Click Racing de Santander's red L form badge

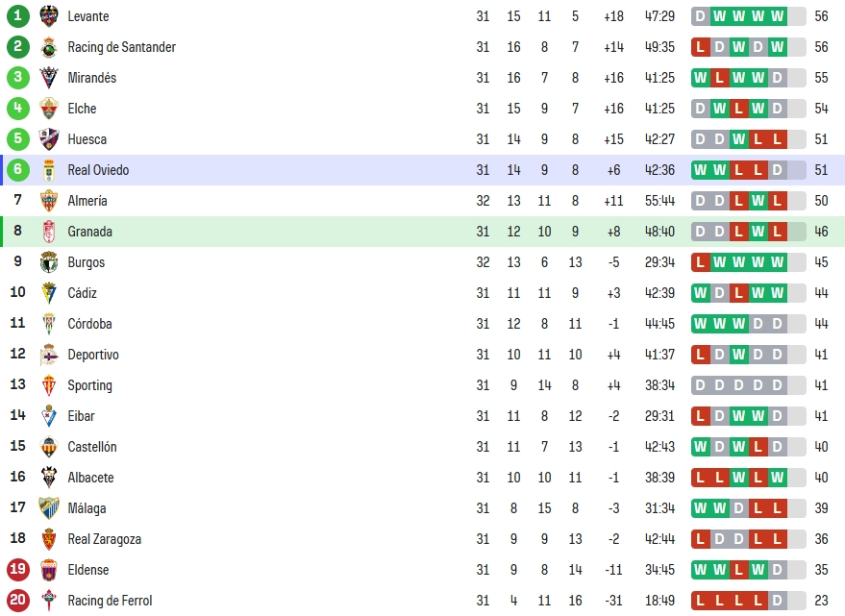pos(700,47)
